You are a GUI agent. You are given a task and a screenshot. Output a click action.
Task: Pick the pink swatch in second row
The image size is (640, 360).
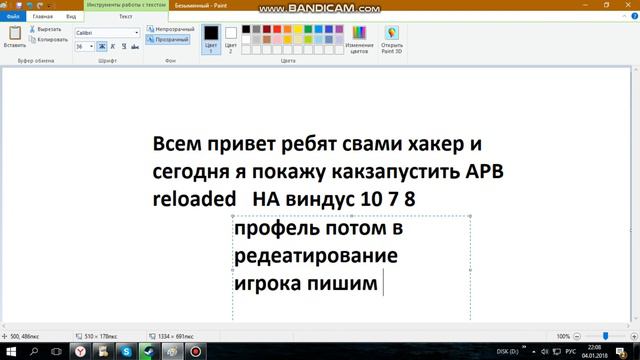pos(277,40)
